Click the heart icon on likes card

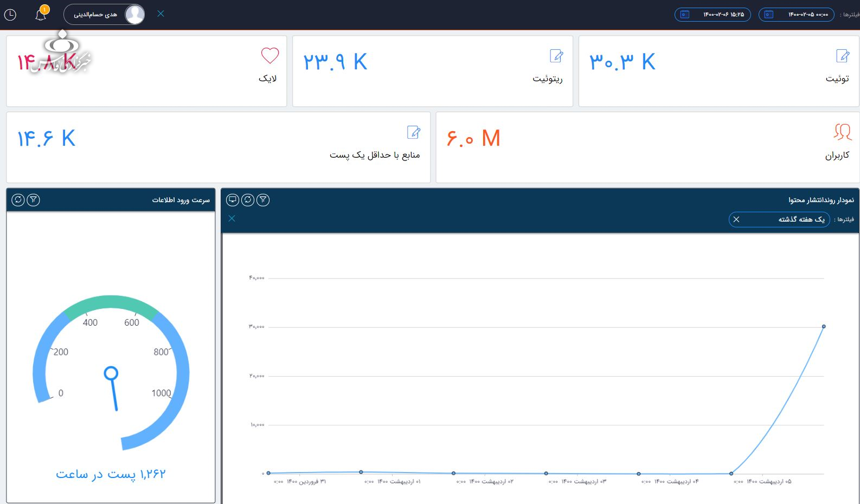pyautogui.click(x=269, y=55)
